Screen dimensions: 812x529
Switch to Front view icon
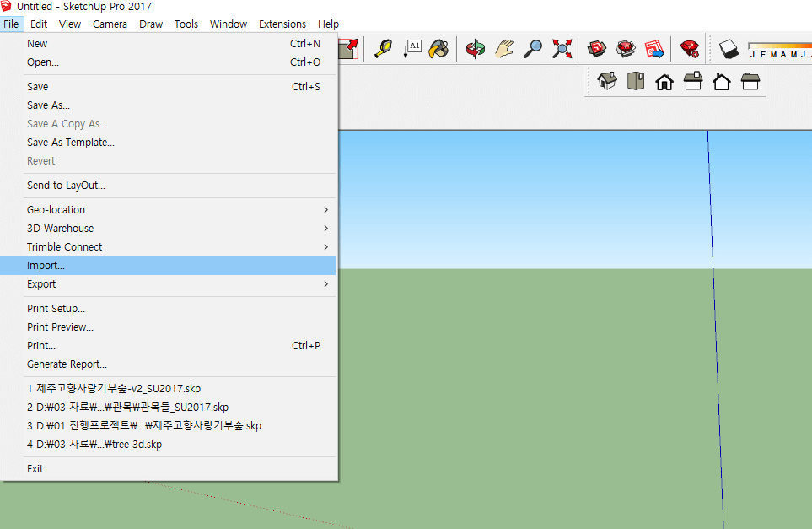click(x=664, y=81)
